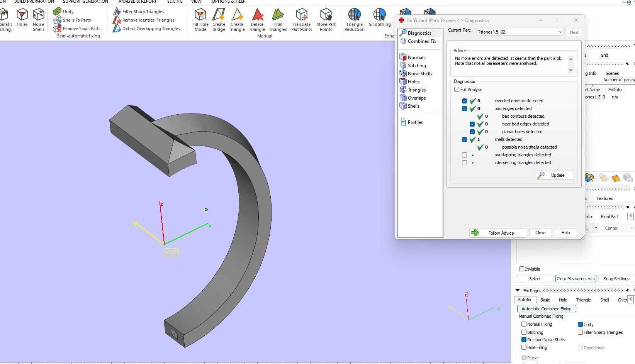Viewport: 635px width, 364px height.
Task: Open Help from the Fix Wizard
Action: (565, 233)
